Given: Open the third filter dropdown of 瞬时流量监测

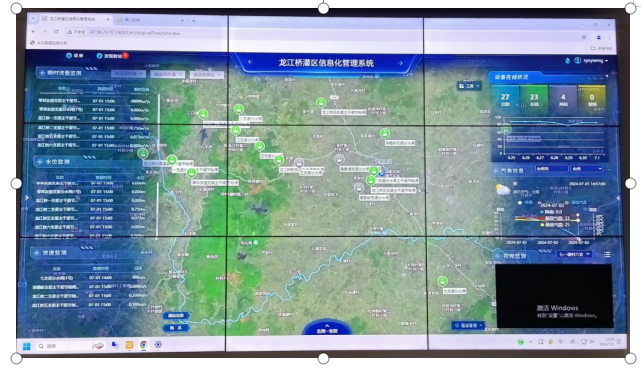Looking at the screenshot, I should tap(207, 75).
